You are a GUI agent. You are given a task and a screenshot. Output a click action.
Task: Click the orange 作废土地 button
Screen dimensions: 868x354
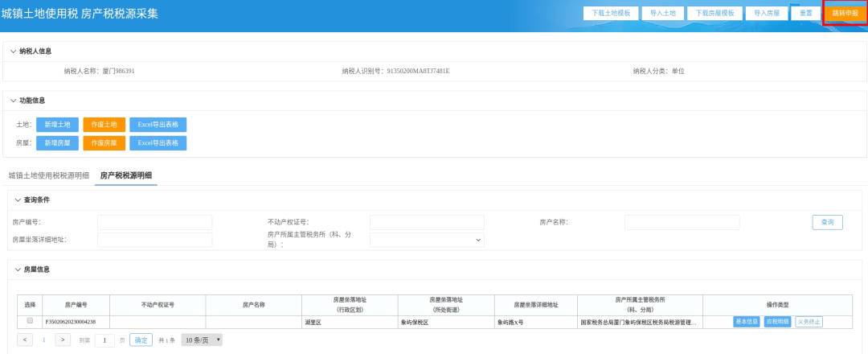[104, 125]
